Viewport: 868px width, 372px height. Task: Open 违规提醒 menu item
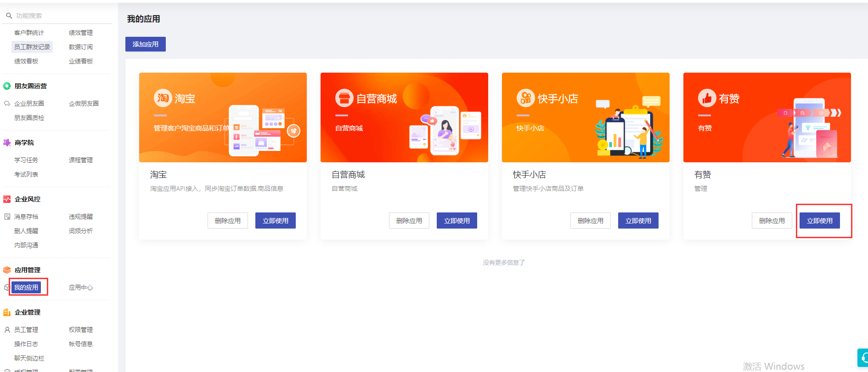point(81,217)
